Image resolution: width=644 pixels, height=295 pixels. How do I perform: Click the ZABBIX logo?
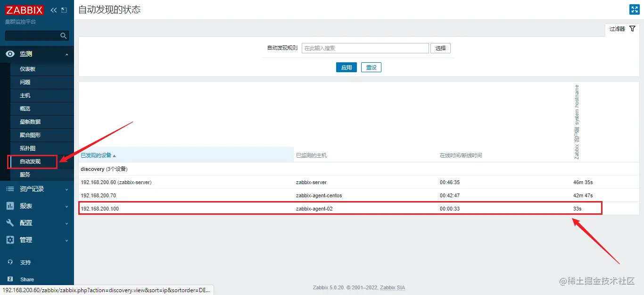(25, 10)
